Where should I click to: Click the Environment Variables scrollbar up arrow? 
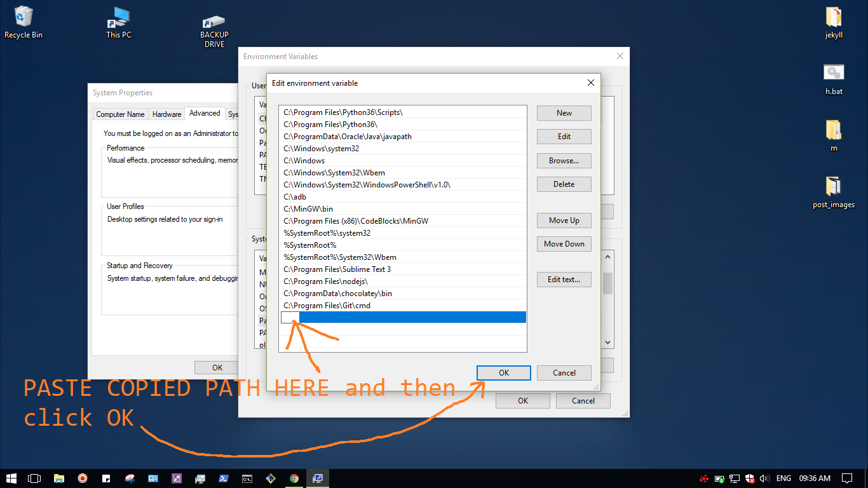pyautogui.click(x=608, y=257)
